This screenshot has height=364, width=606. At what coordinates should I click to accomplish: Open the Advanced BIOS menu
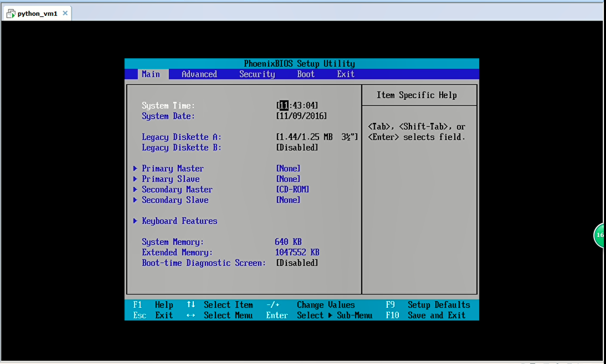point(199,74)
